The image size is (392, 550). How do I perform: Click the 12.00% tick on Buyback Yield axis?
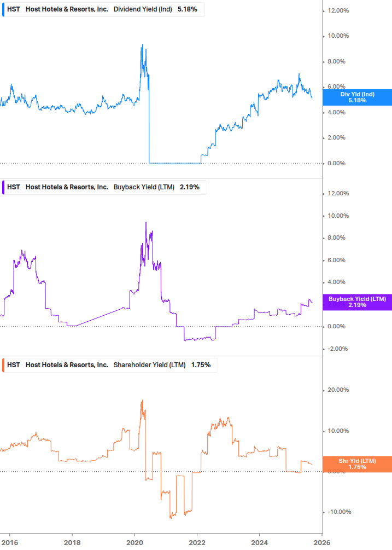click(338, 194)
